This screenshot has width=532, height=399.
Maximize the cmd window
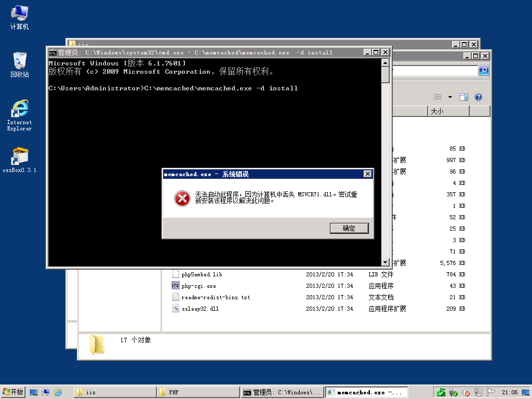[376, 52]
